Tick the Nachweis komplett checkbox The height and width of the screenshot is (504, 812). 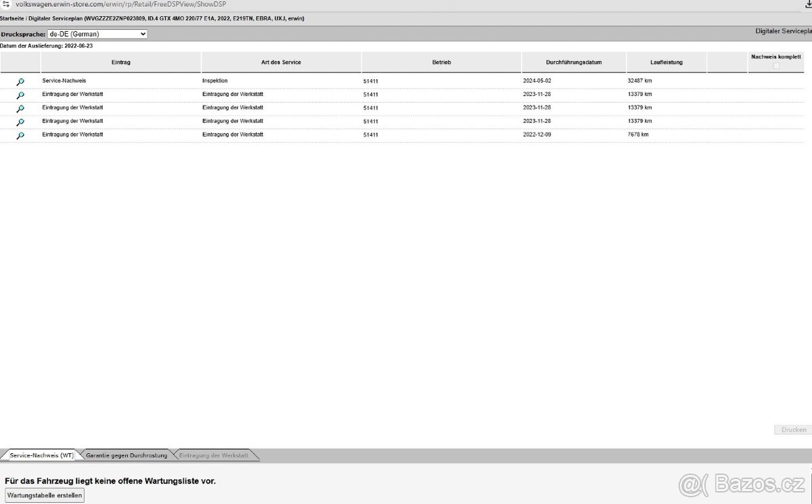click(x=776, y=66)
